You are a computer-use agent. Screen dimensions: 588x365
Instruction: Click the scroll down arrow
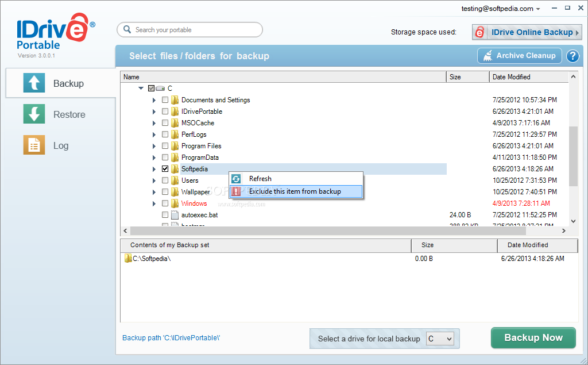[573, 221]
